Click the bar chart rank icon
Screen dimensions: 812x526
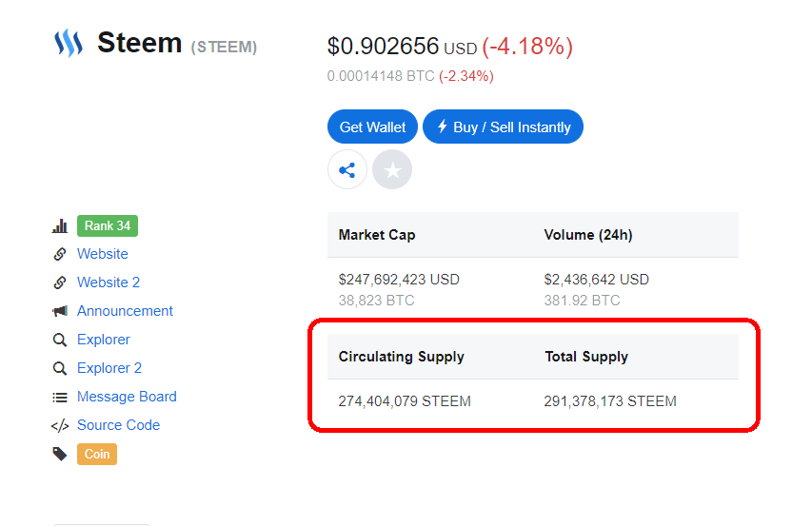(x=60, y=226)
